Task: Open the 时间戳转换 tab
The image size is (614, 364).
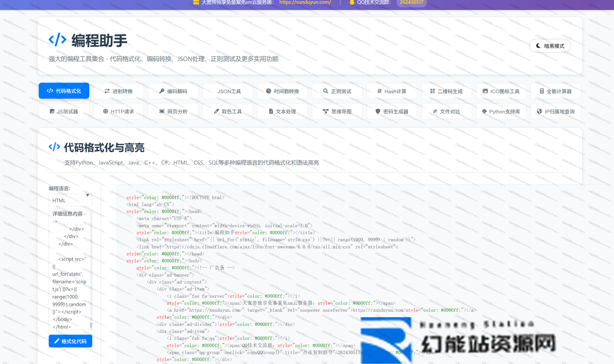Action: coord(282,91)
